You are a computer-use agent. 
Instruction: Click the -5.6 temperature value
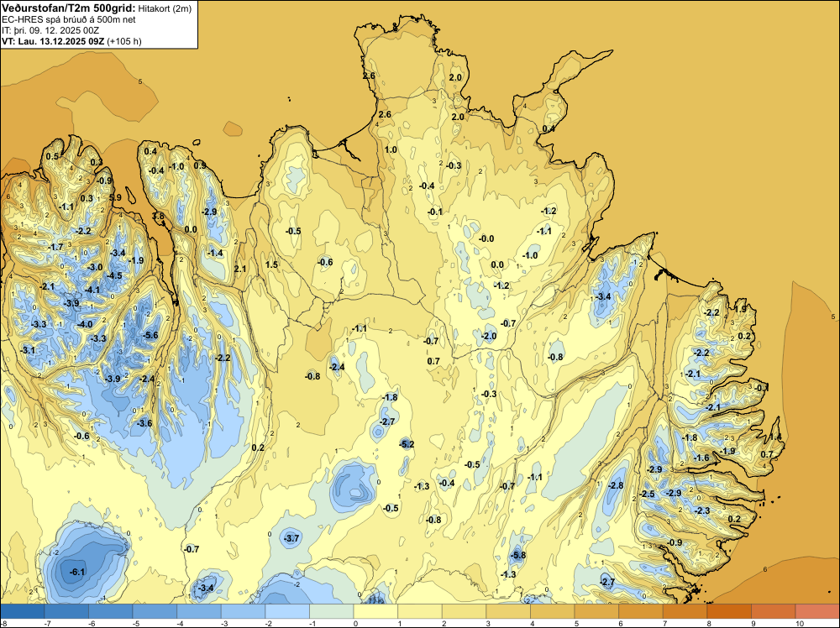click(150, 335)
